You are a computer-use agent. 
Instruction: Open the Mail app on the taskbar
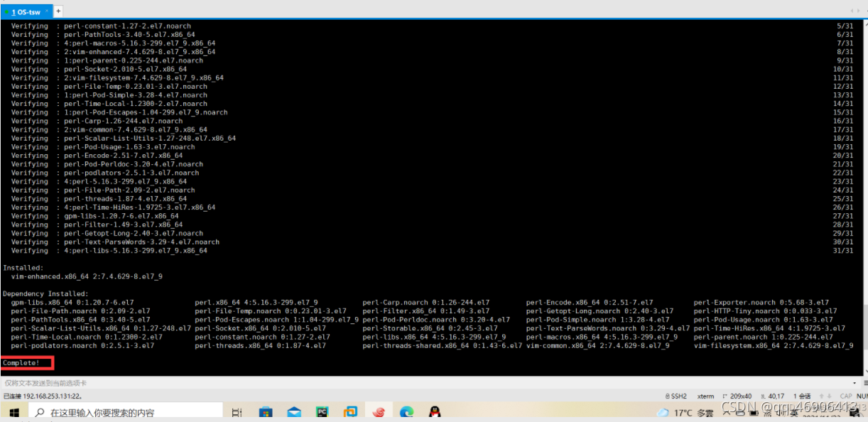pos(294,413)
